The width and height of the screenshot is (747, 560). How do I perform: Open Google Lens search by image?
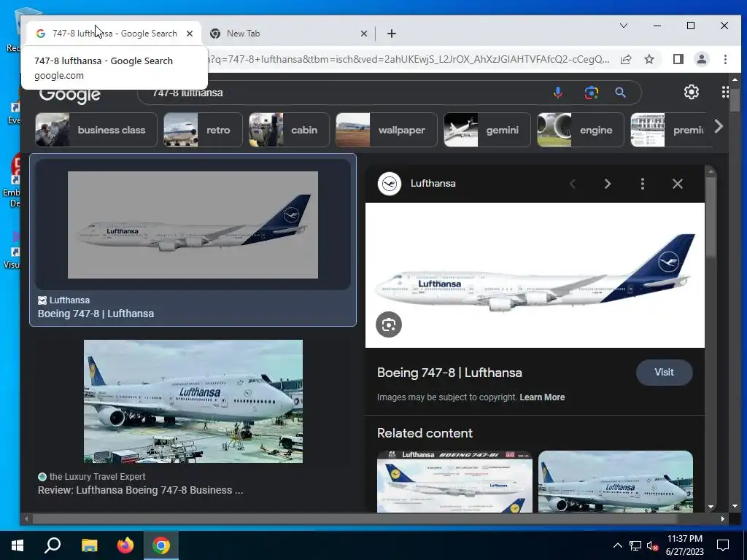point(591,93)
